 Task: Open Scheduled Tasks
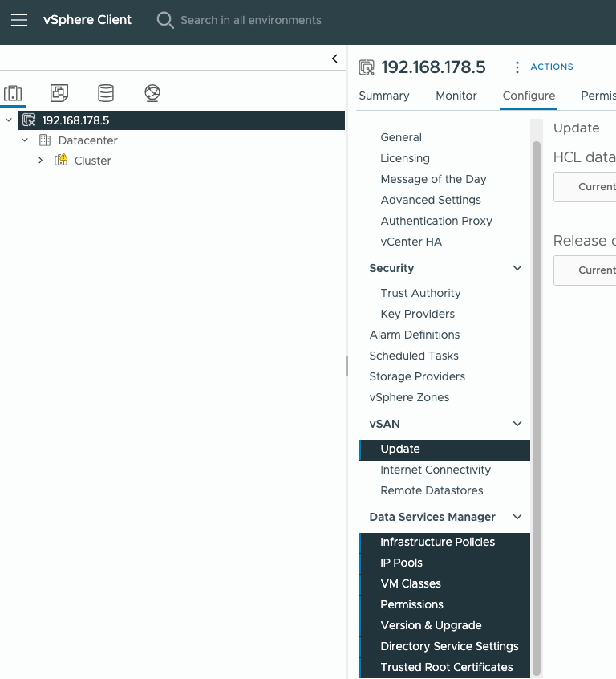(413, 355)
